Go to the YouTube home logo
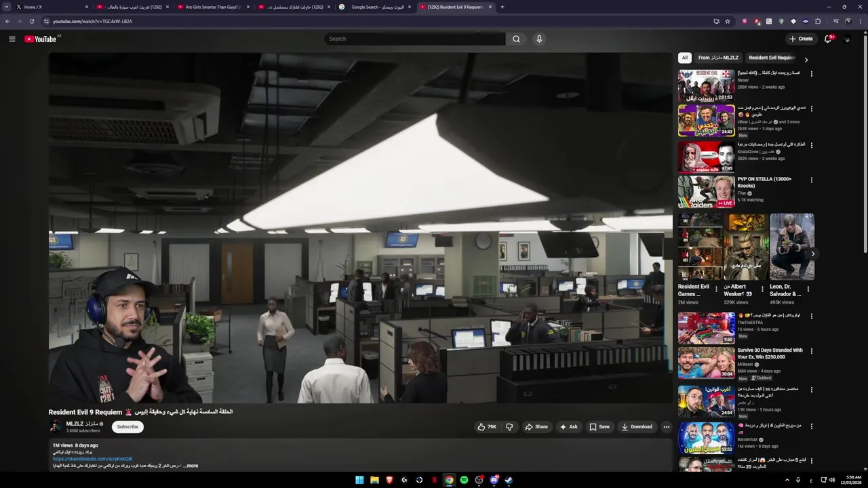 click(x=41, y=39)
